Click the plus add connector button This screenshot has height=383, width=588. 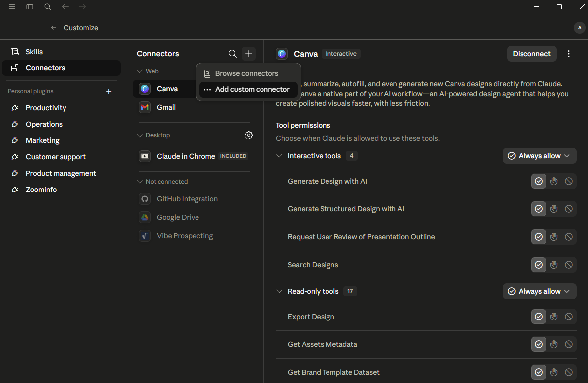click(249, 54)
